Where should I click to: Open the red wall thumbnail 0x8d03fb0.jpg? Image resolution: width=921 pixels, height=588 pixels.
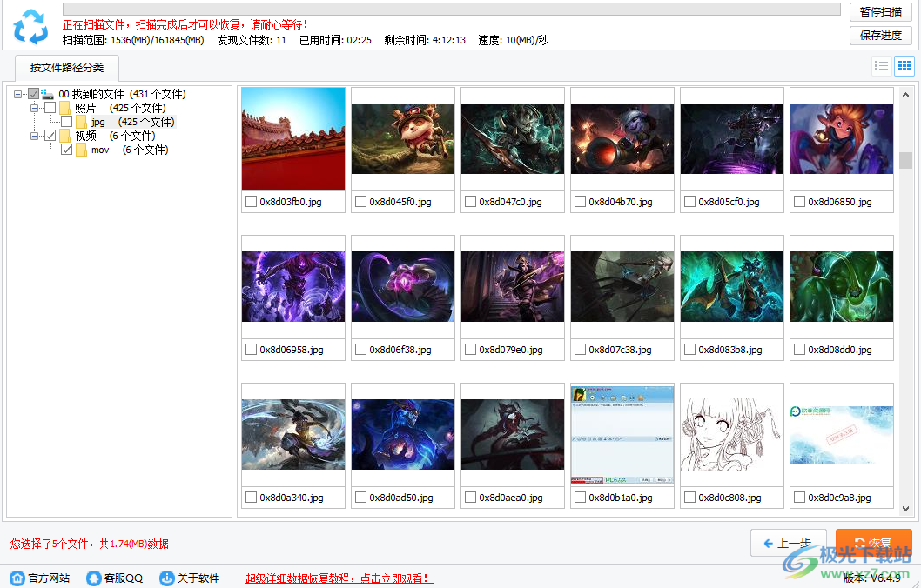click(293, 139)
